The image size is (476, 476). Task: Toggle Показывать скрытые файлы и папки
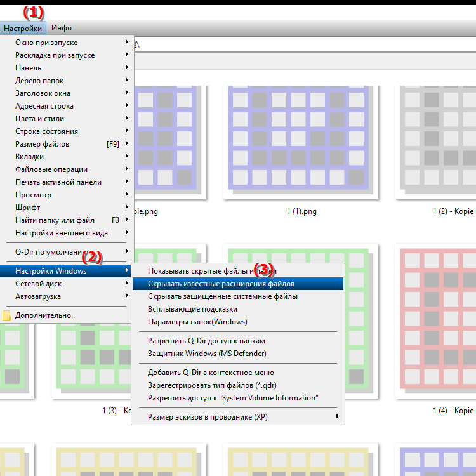click(238, 271)
